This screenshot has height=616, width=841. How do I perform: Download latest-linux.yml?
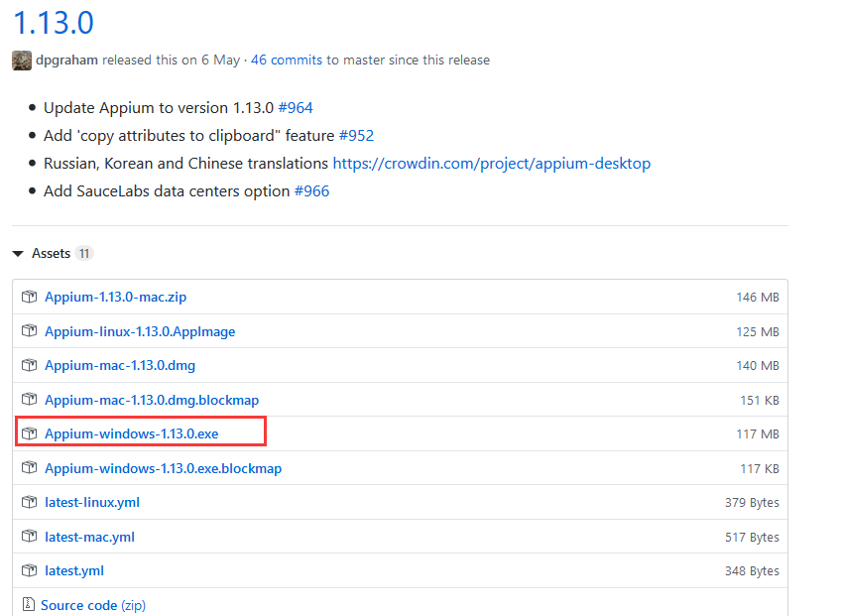pyautogui.click(x=92, y=503)
